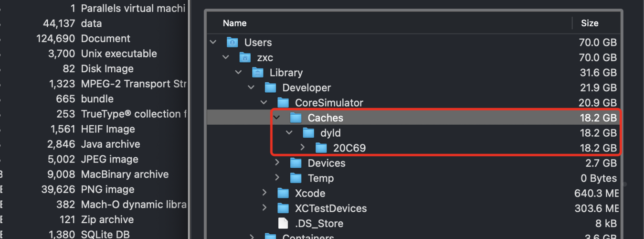Click the XCTestDevices folder icon
The image size is (644, 239).
tap(283, 208)
